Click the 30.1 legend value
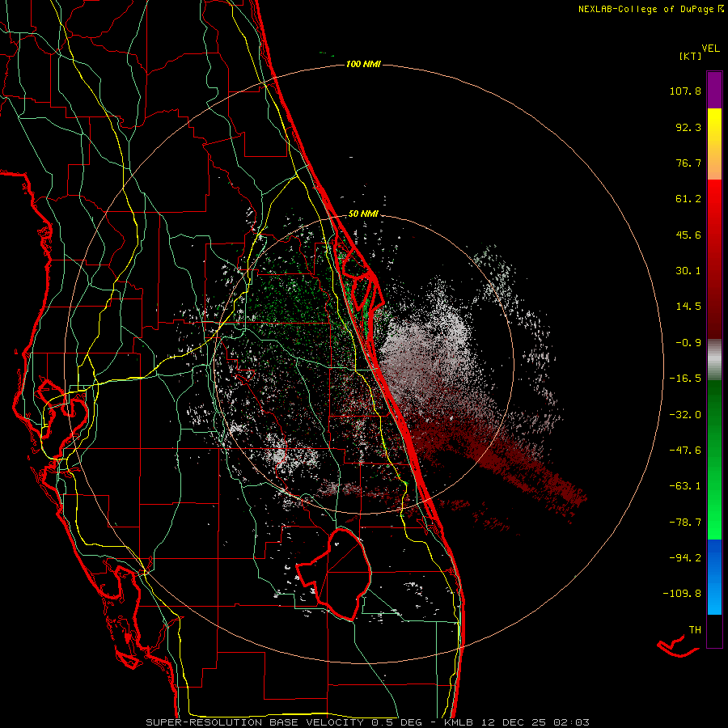728x728 pixels. click(x=688, y=271)
